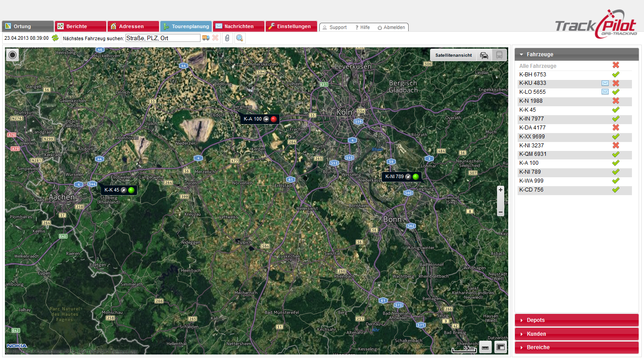This screenshot has width=644, height=359.
Task: Open the Hilfe link
Action: [362, 28]
